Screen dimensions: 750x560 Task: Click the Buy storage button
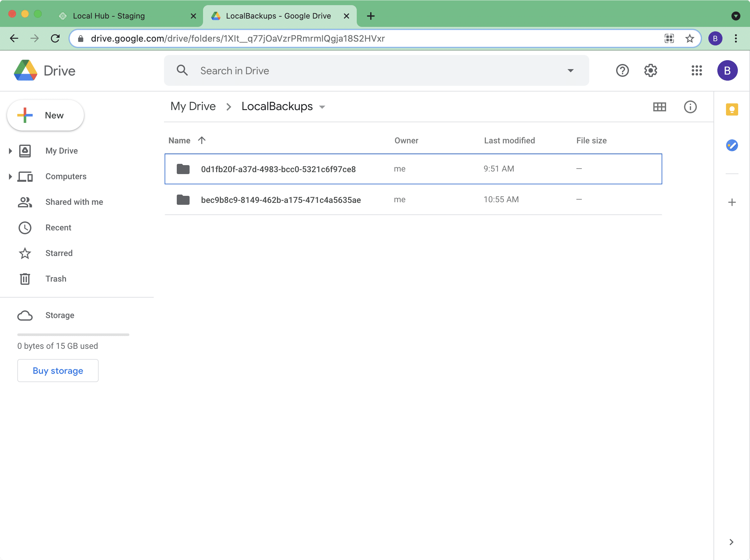pyautogui.click(x=58, y=371)
